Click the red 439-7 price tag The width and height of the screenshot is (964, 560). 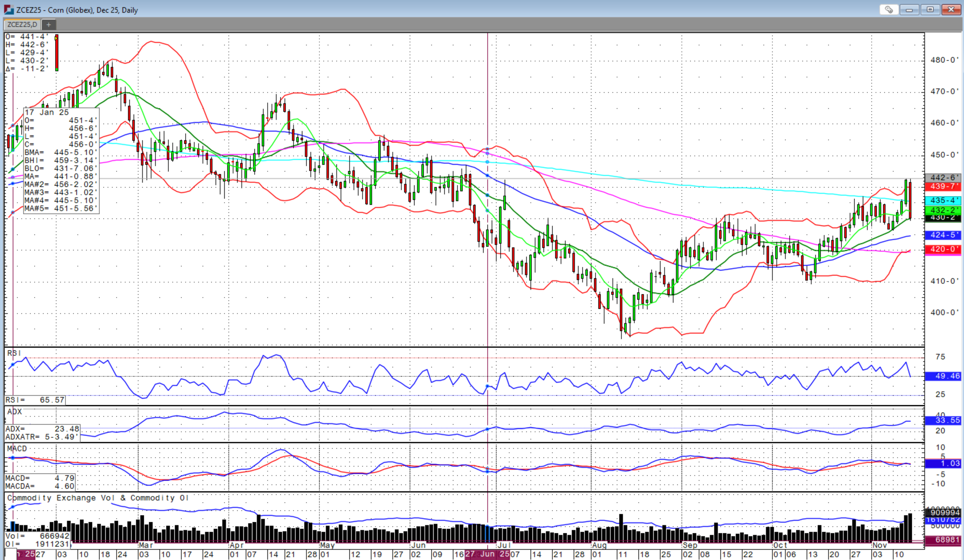click(x=943, y=186)
